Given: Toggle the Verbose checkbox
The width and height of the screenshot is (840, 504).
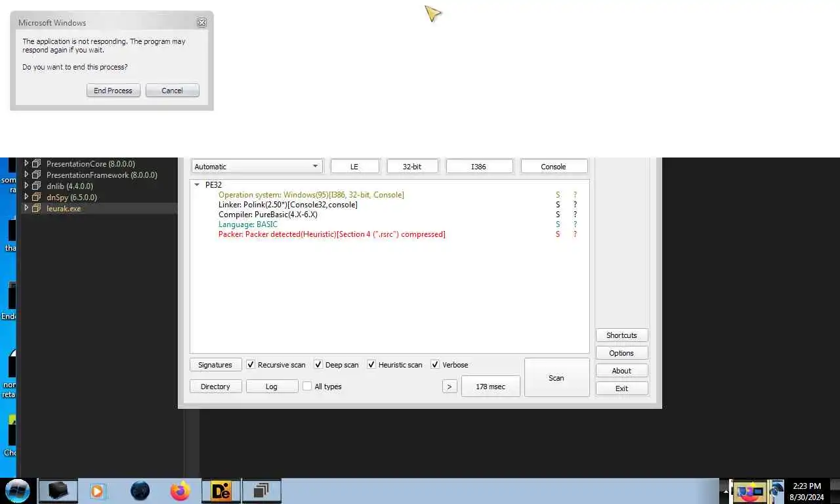Looking at the screenshot, I should 435,364.
